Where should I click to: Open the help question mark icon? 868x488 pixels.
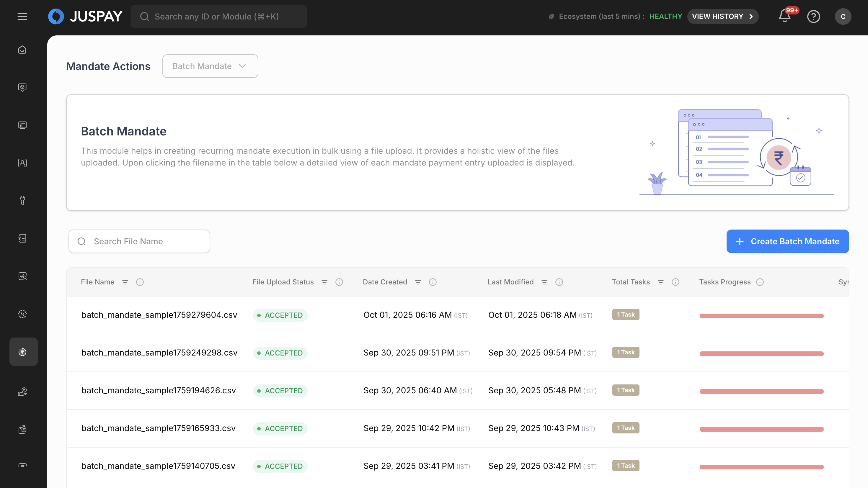813,17
